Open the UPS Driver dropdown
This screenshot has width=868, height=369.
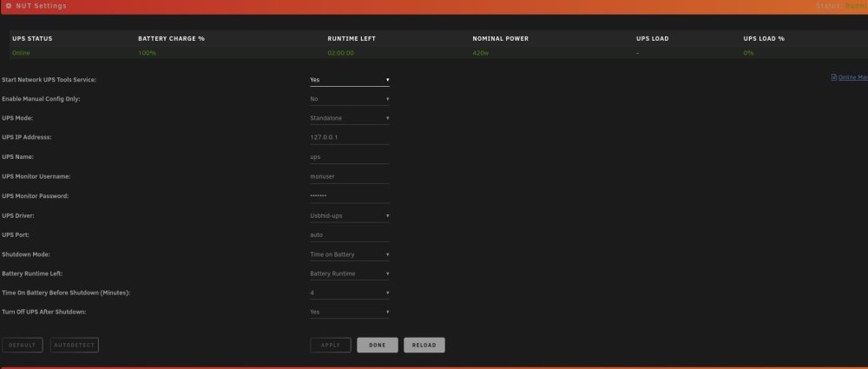[x=349, y=216]
